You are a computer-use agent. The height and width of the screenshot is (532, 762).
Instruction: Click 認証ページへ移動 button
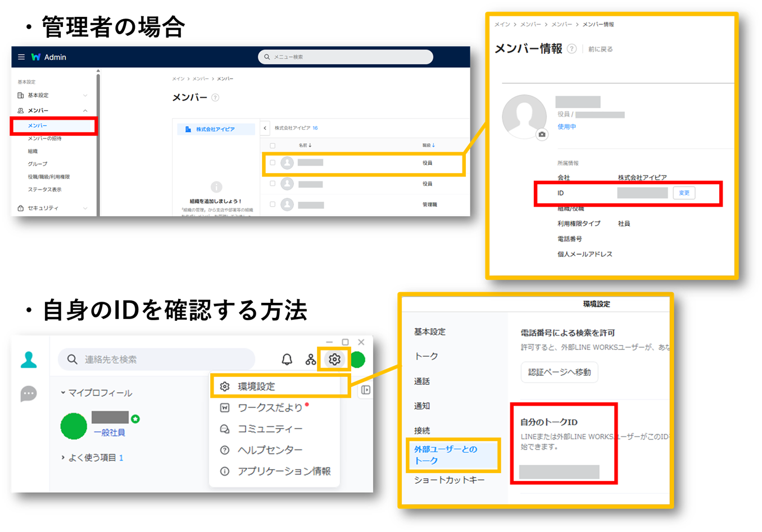559,372
